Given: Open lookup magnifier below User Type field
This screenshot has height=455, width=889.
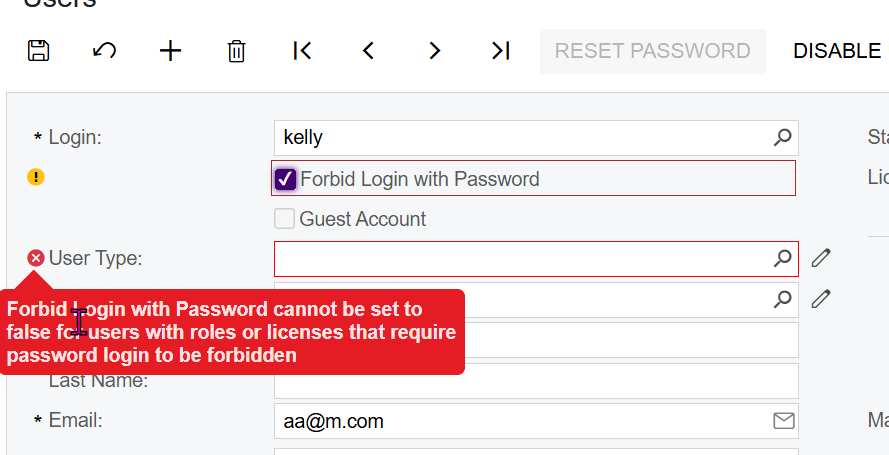Looking at the screenshot, I should 783,298.
